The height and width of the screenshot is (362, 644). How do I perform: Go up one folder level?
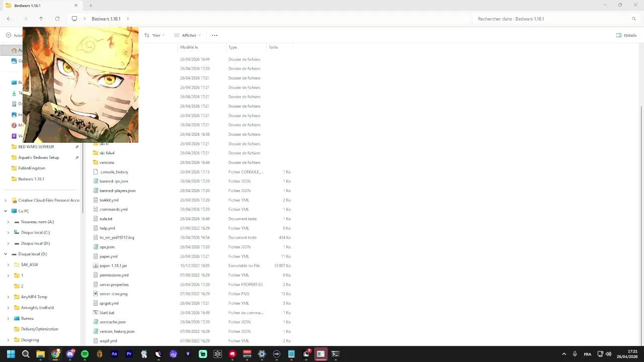pos(41,19)
